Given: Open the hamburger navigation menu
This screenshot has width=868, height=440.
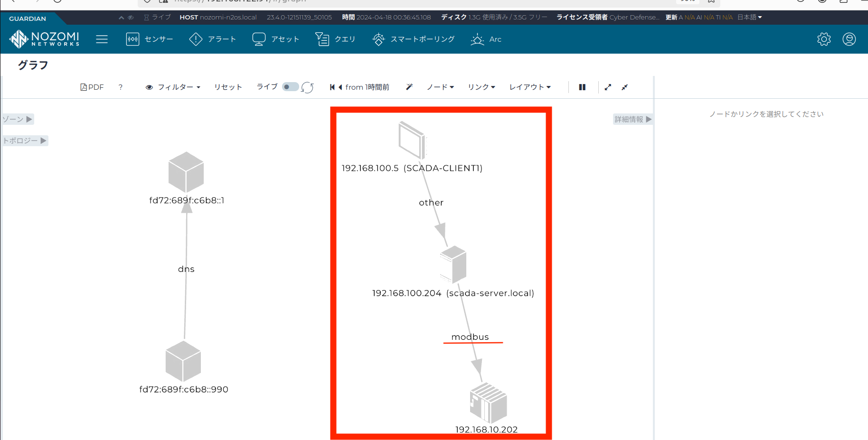Looking at the screenshot, I should pos(102,39).
